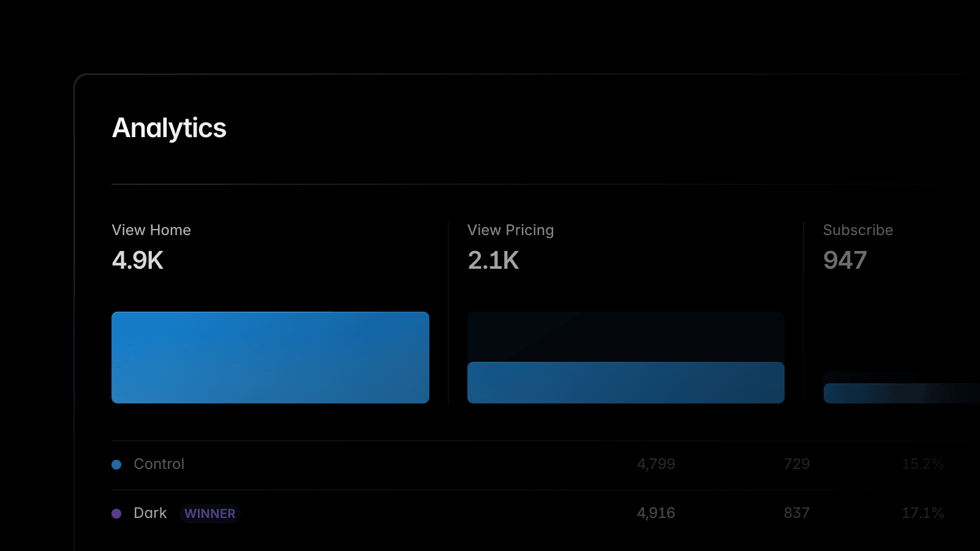980x551 pixels.
Task: Click the 4,916 visitor count for Dark
Action: click(x=656, y=513)
